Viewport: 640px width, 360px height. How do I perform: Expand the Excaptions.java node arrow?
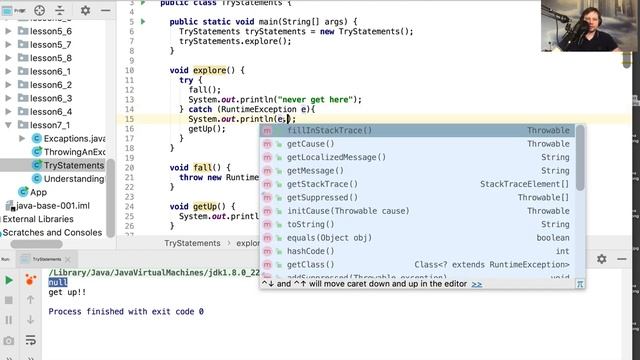[22, 139]
